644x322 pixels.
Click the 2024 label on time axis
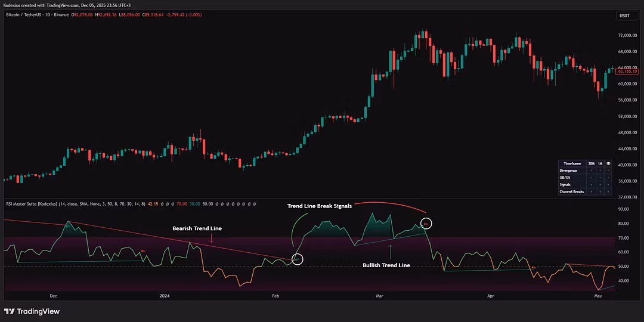[x=166, y=295]
